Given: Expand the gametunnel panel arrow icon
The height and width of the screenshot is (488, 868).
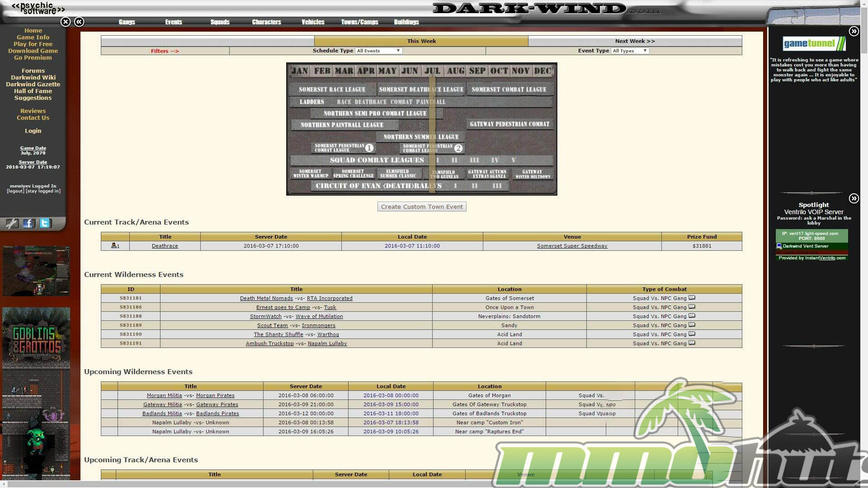Looking at the screenshot, I should [x=854, y=31].
